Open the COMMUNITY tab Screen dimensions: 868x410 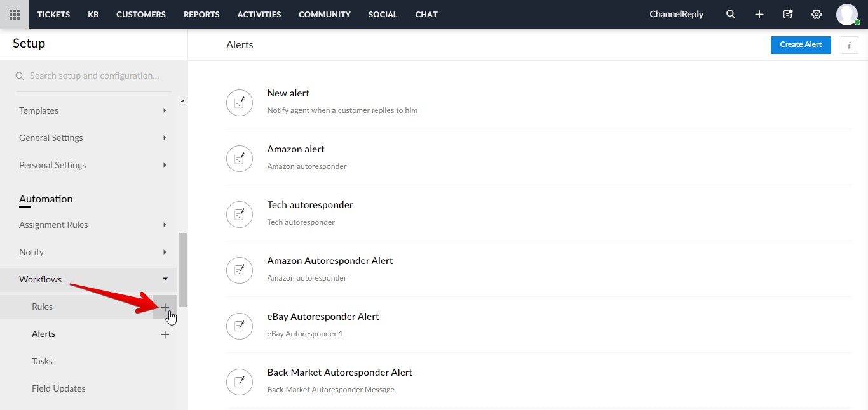(x=325, y=14)
